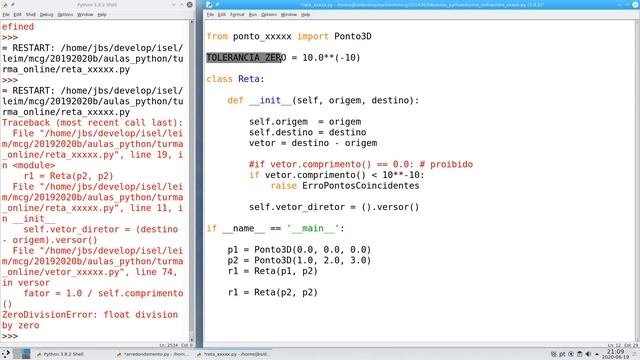Open Window menu in Python Shell window
Screen dimensions: 640x360
pos(85,15)
